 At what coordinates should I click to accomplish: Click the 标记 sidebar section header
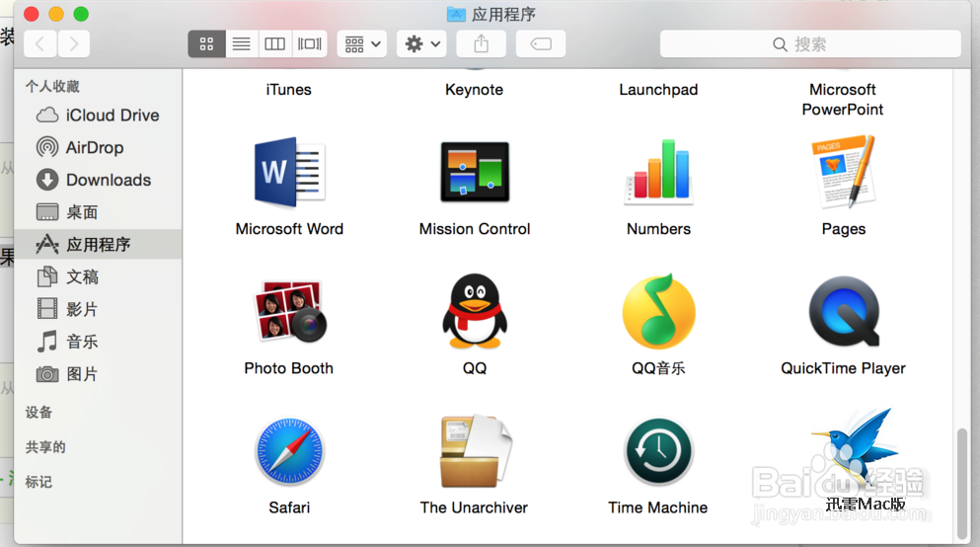tap(38, 482)
